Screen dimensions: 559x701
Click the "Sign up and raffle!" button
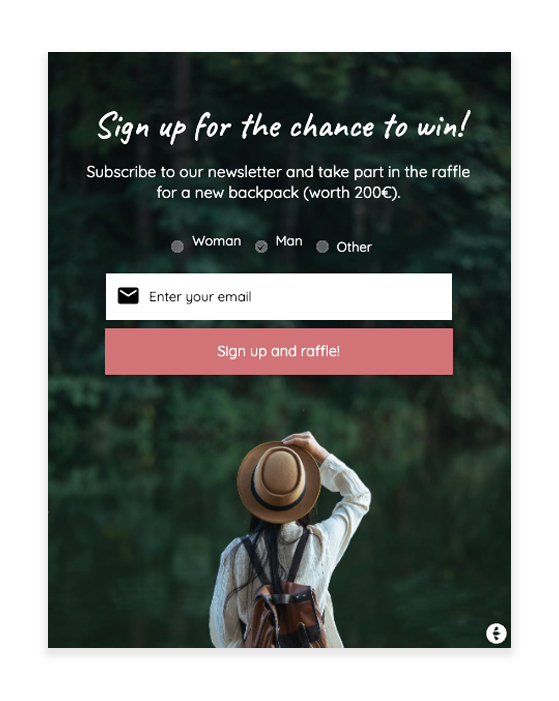tap(279, 351)
